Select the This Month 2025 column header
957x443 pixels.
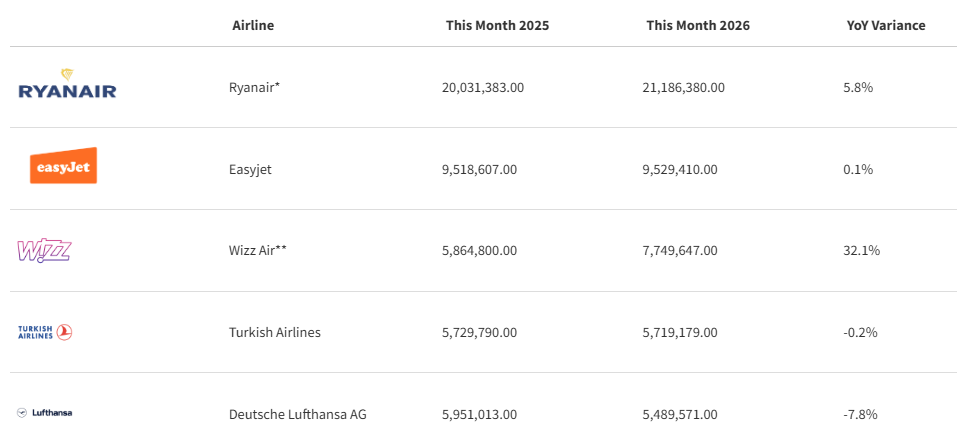[x=497, y=26]
